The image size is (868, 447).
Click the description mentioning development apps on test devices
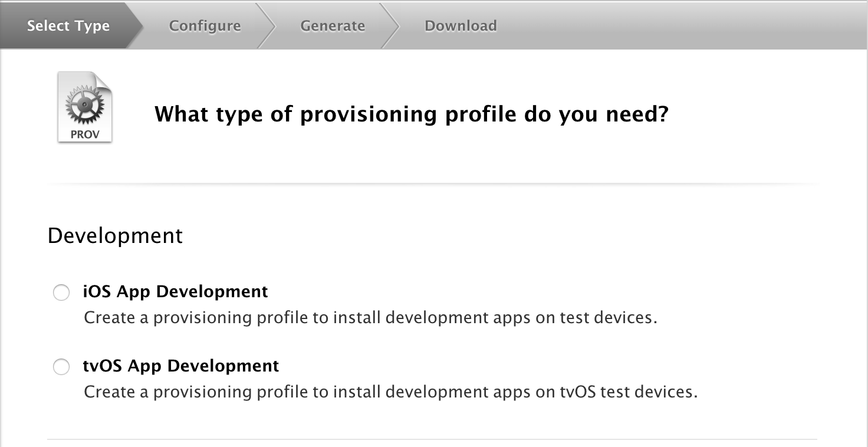(370, 318)
